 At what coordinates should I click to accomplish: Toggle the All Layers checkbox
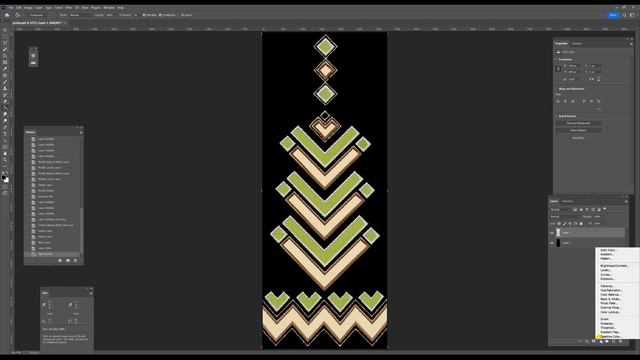pyautogui.click(x=182, y=15)
